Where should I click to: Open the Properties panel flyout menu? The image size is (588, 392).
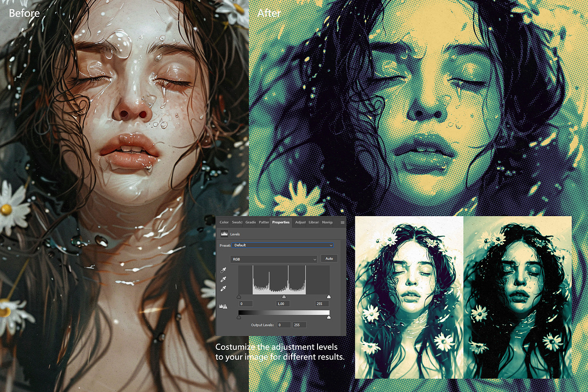point(343,222)
